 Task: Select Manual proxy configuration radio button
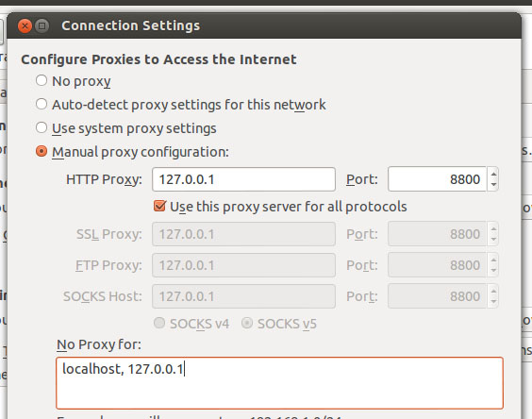[42, 151]
